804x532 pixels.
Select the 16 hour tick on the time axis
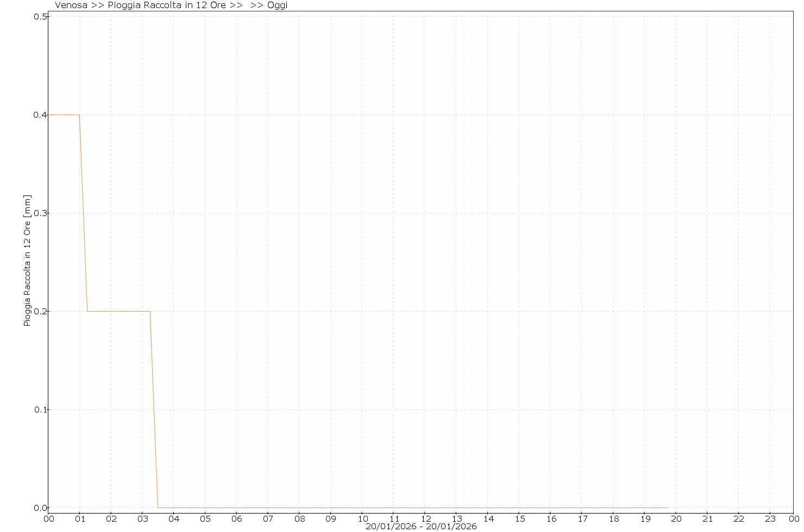[x=551, y=518]
